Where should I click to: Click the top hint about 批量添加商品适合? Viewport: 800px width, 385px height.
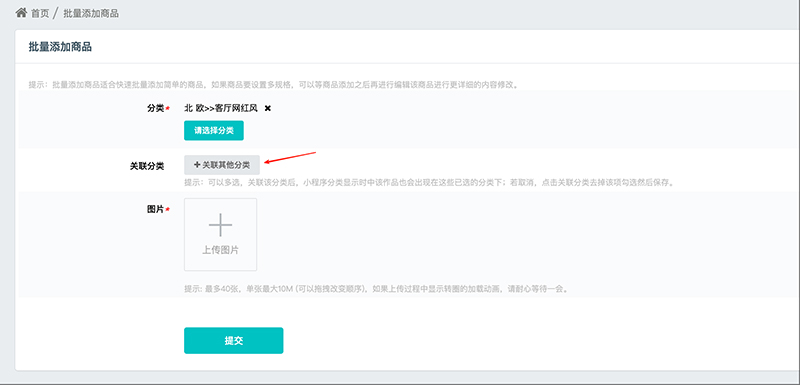point(273,85)
